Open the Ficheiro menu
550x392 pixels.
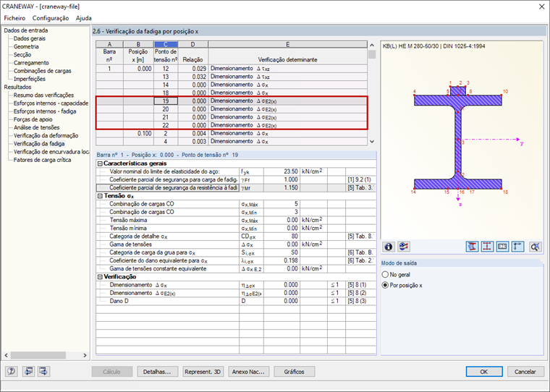coord(14,18)
